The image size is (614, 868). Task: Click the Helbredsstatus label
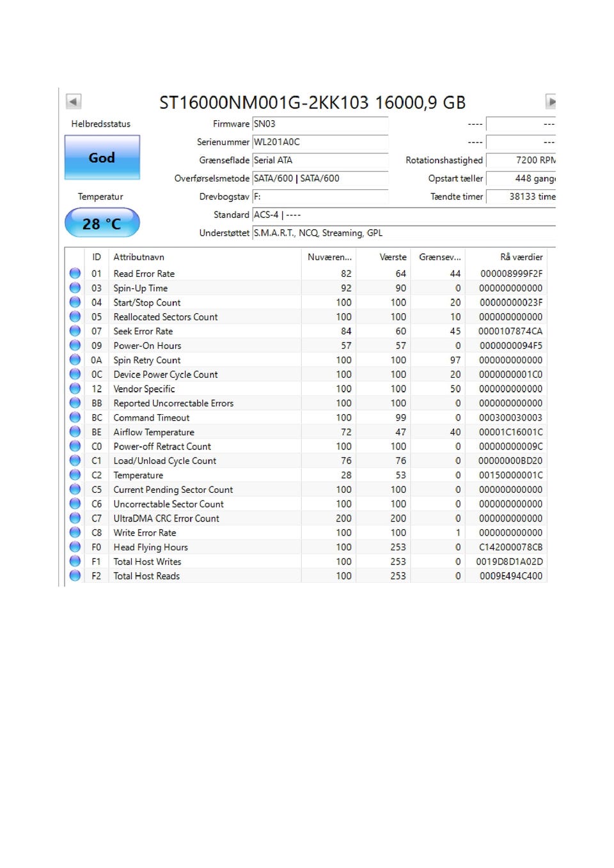(x=101, y=124)
